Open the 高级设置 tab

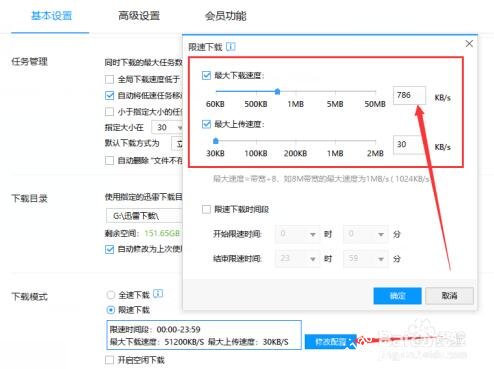click(139, 16)
